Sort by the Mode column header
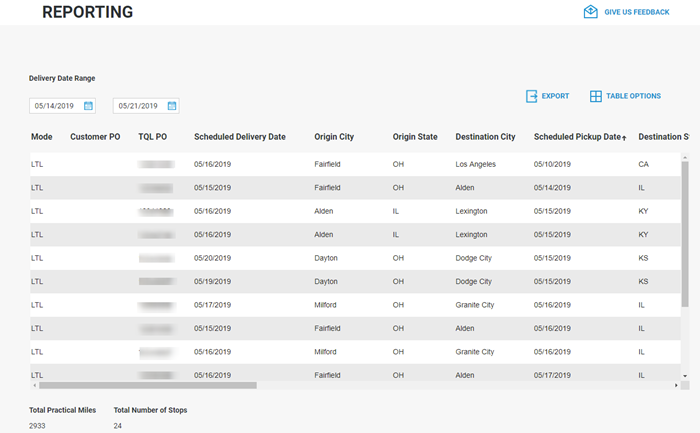The height and width of the screenshot is (433, 700). tap(42, 136)
